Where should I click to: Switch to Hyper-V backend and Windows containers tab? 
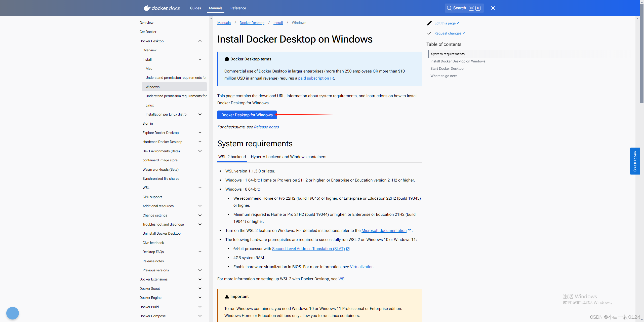[288, 157]
